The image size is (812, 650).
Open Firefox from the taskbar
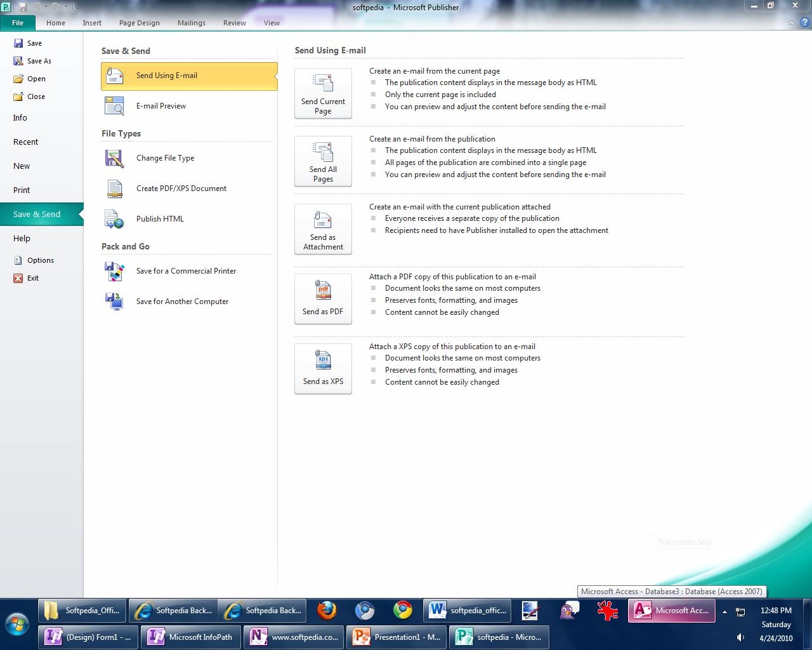click(x=327, y=611)
